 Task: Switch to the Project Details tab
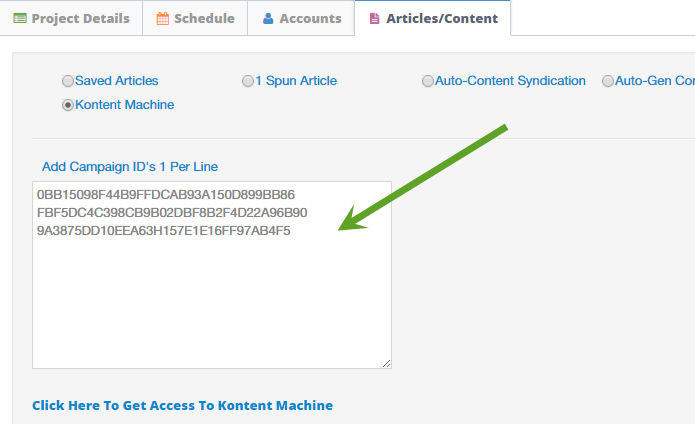(71, 18)
